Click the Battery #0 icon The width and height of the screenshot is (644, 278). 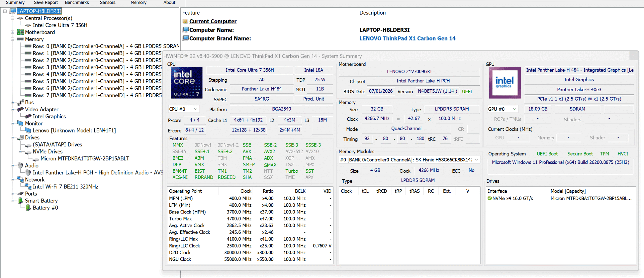coord(28,208)
